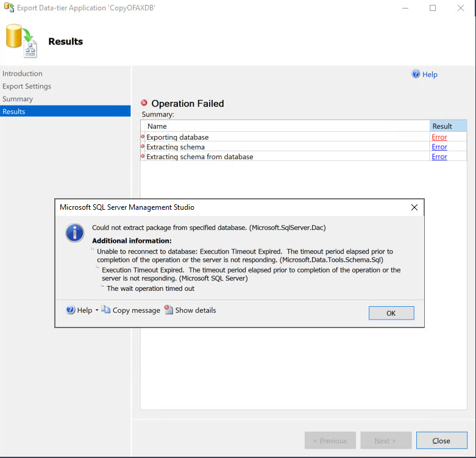The width and height of the screenshot is (476, 458).
Task: Click the Name column header
Action: (157, 126)
